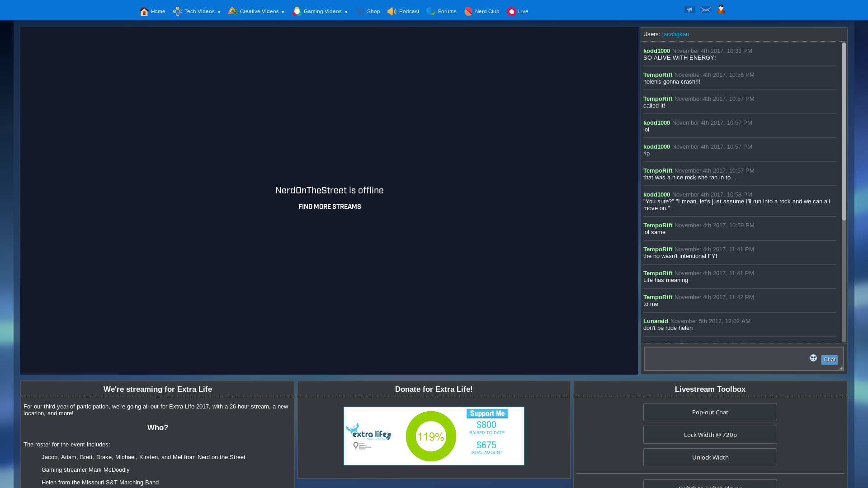868x488 pixels.
Task: Lock width at 720p
Action: (710, 435)
